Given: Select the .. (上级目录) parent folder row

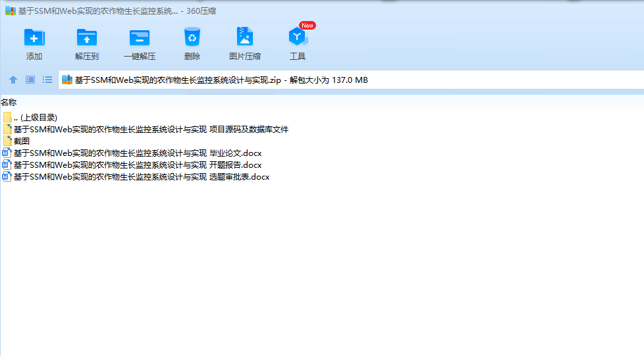Looking at the screenshot, I should click(x=36, y=117).
